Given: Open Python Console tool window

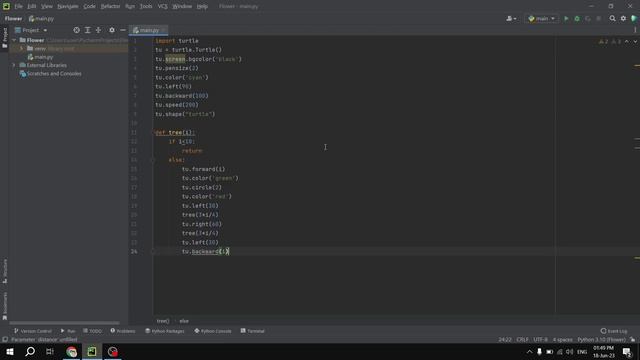Looking at the screenshot, I should point(213,331).
